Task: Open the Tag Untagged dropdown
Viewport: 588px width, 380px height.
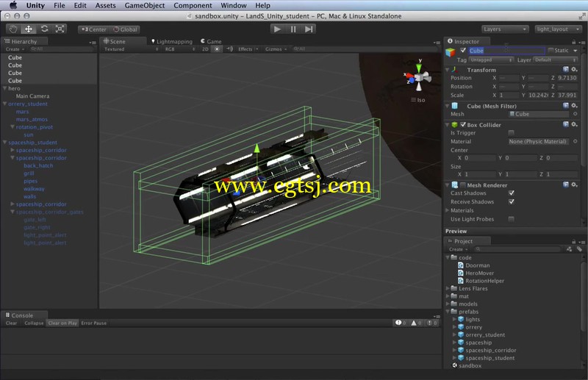Action: (491, 60)
